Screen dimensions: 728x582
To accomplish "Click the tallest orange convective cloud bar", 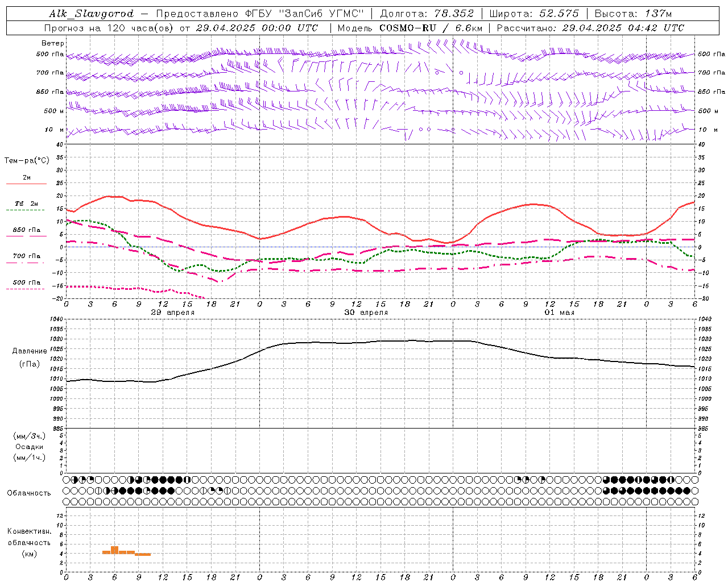I will tap(114, 550).
